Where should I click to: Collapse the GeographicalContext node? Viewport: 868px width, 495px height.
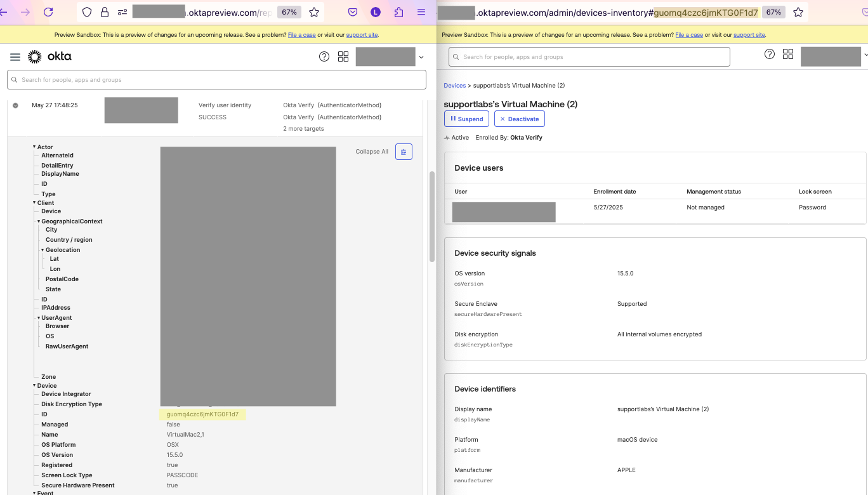(x=39, y=221)
